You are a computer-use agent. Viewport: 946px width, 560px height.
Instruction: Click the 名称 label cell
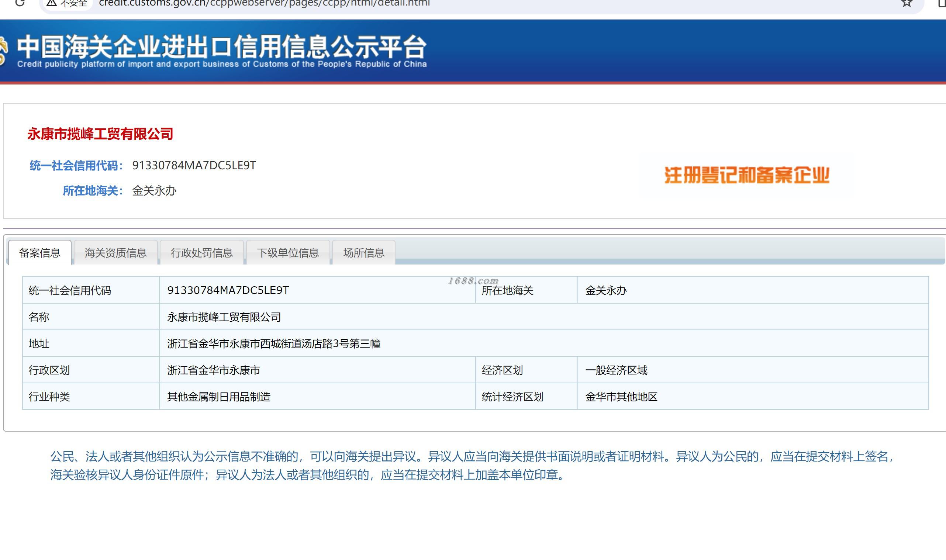(x=91, y=317)
